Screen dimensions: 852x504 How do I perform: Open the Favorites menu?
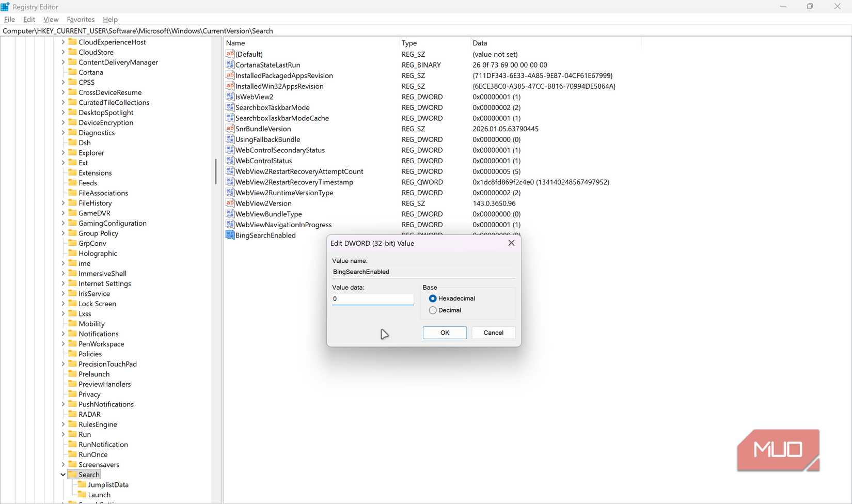tap(81, 19)
